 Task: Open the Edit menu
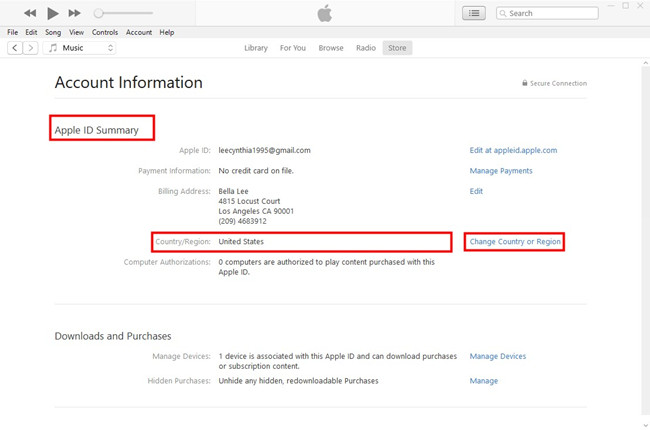(31, 32)
